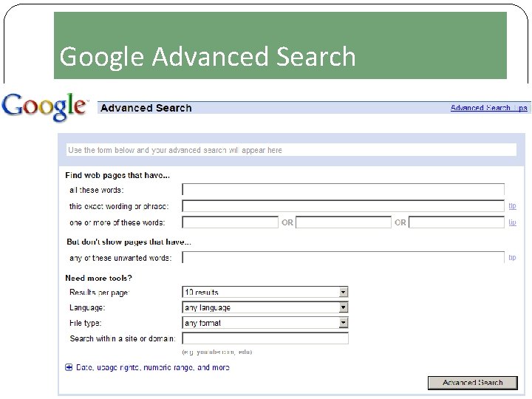This screenshot has width=532, height=399.
Task: Click 'any of these unwanted words:' label
Action: (120, 258)
